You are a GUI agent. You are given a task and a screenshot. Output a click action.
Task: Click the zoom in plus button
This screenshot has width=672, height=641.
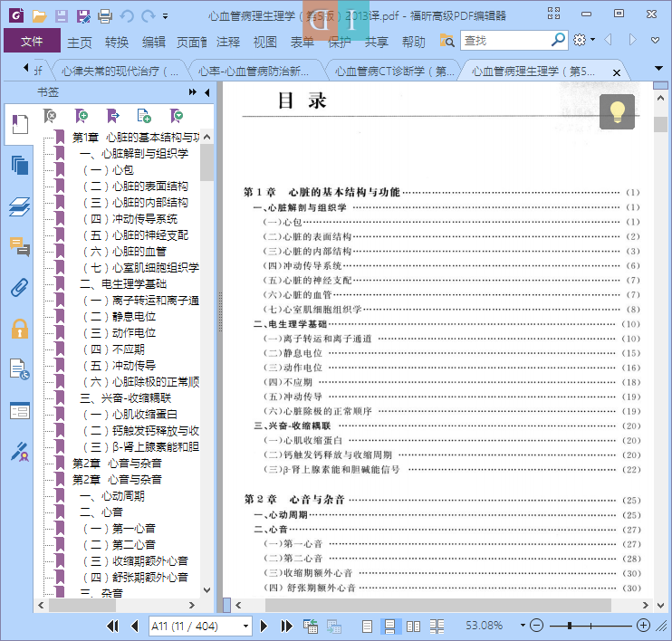coord(643,626)
